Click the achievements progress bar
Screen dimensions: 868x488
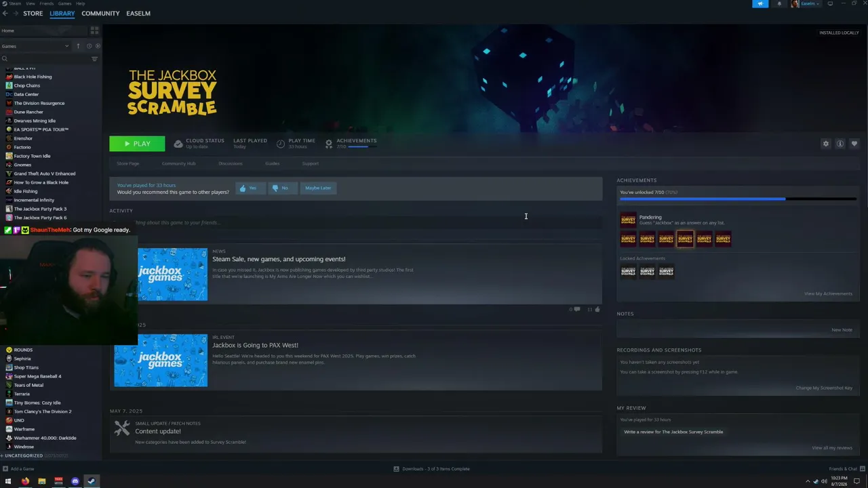pyautogui.click(x=738, y=199)
